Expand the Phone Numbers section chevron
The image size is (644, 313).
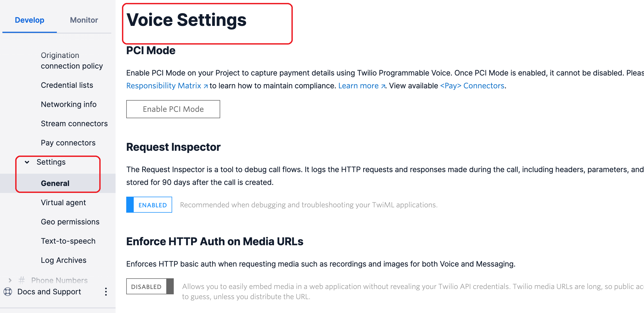pos(10,280)
